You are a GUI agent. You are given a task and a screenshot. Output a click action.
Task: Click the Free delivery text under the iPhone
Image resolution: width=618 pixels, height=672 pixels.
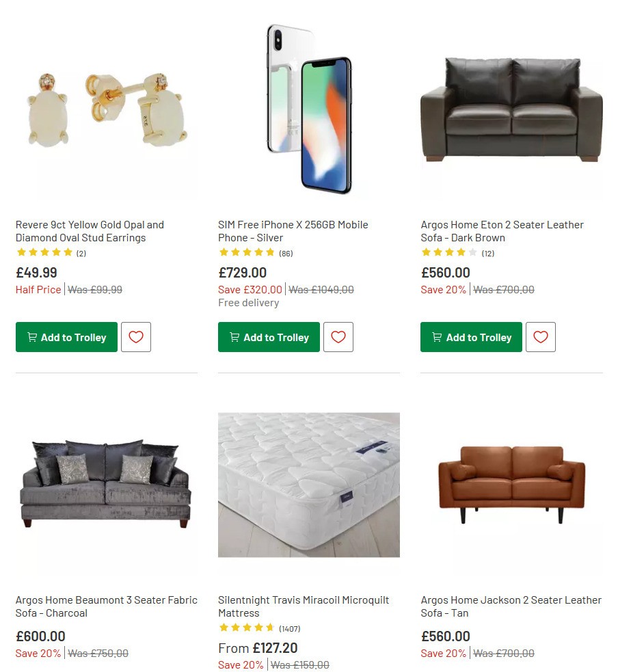pyautogui.click(x=248, y=302)
